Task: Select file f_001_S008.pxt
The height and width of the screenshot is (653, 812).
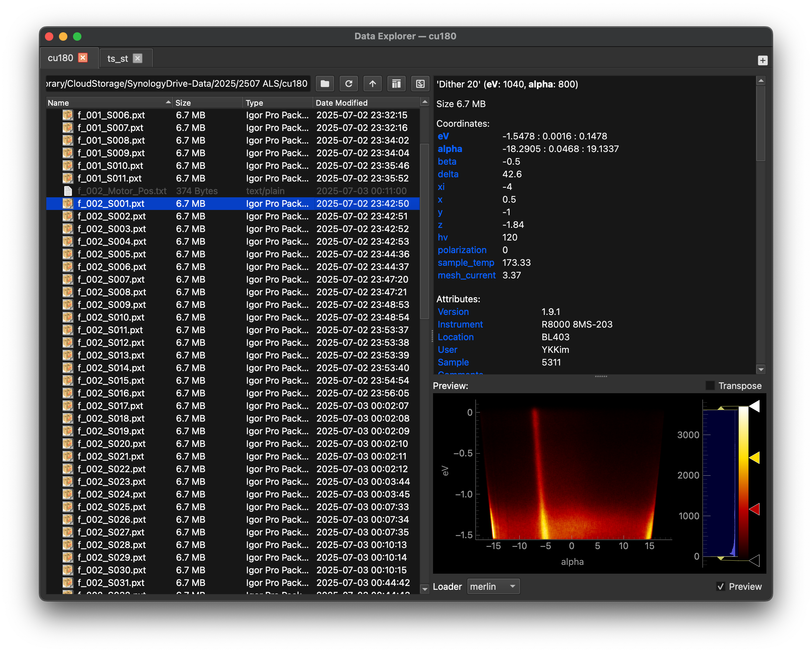Action: pyautogui.click(x=233, y=140)
